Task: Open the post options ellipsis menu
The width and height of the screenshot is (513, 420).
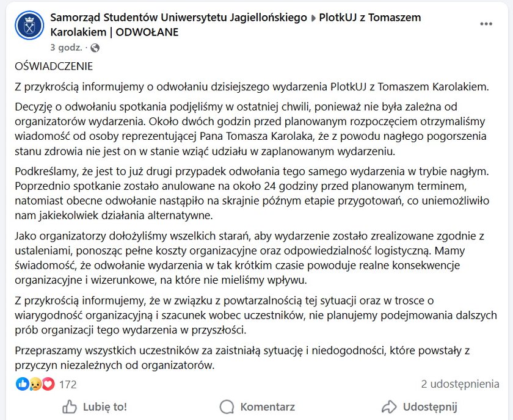Action: (486, 24)
